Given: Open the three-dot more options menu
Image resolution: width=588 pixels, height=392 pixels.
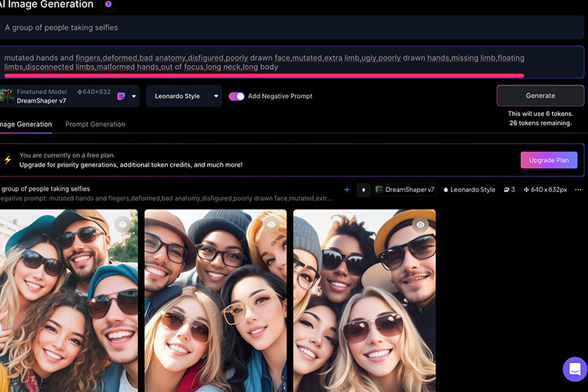Looking at the screenshot, I should click(579, 190).
